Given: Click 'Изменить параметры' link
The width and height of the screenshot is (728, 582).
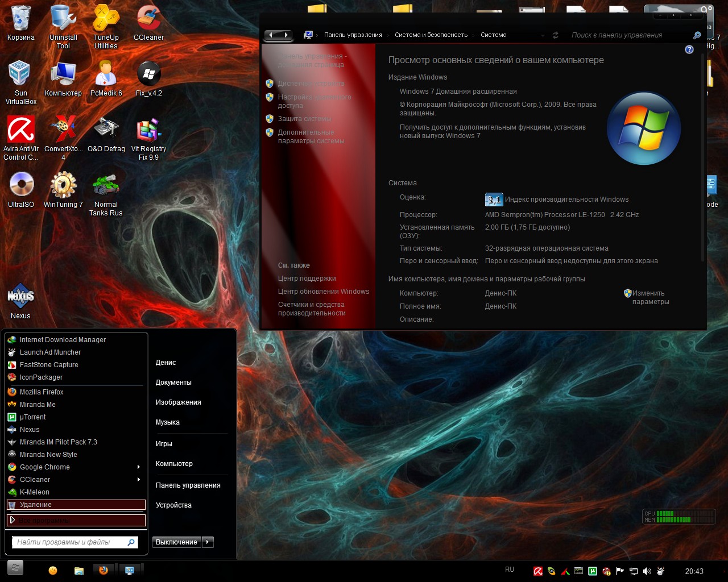Looking at the screenshot, I should tap(651, 297).
